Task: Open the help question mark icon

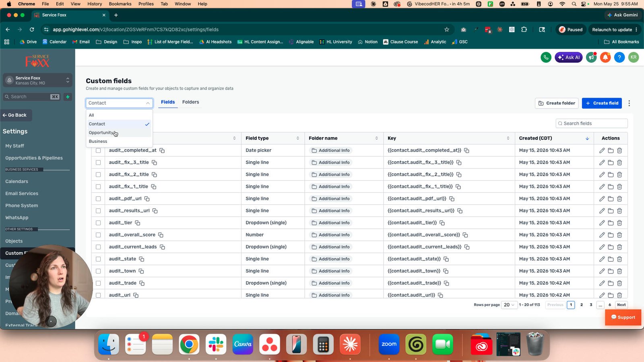Action: 619,58
